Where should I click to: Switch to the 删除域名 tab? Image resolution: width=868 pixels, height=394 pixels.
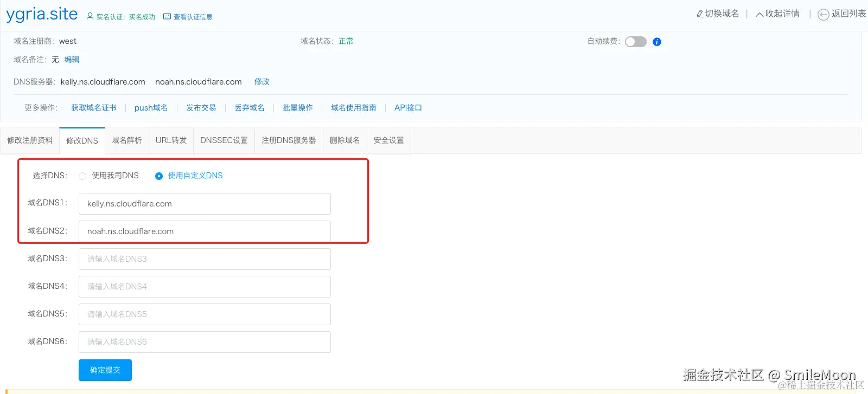pyautogui.click(x=345, y=140)
